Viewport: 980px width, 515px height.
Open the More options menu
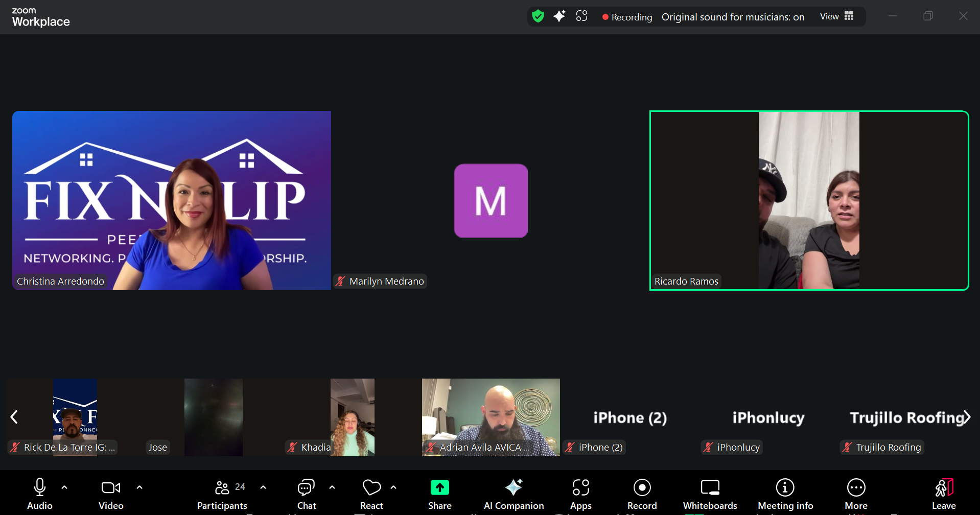(x=856, y=494)
